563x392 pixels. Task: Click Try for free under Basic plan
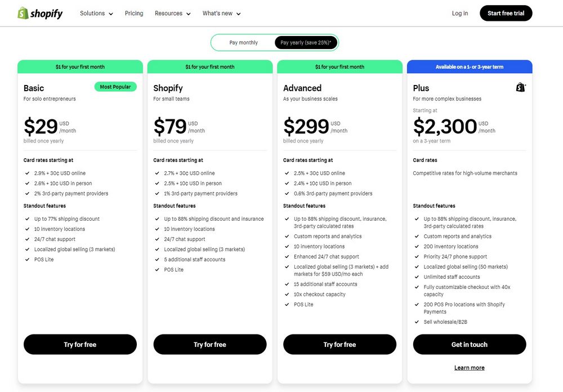tap(80, 344)
